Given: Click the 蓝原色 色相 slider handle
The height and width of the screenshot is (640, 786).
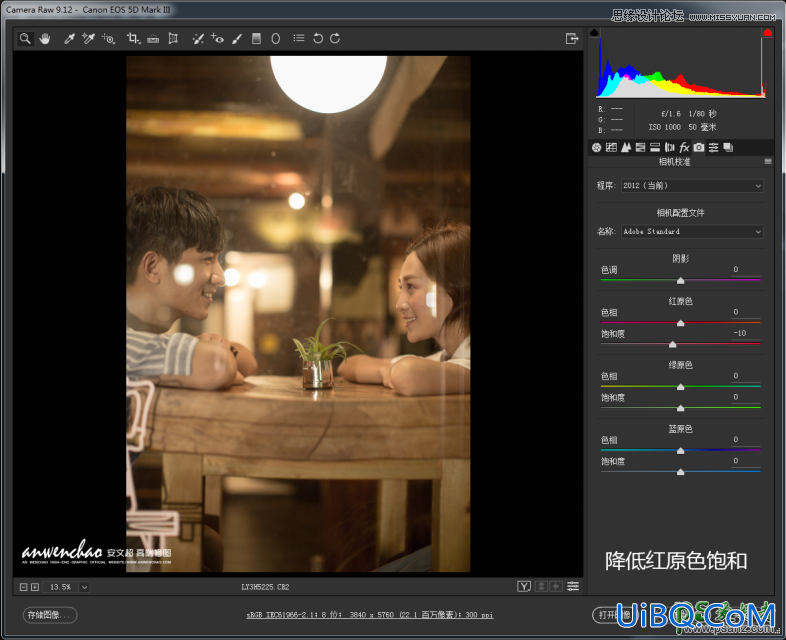Looking at the screenshot, I should pyautogui.click(x=681, y=451).
